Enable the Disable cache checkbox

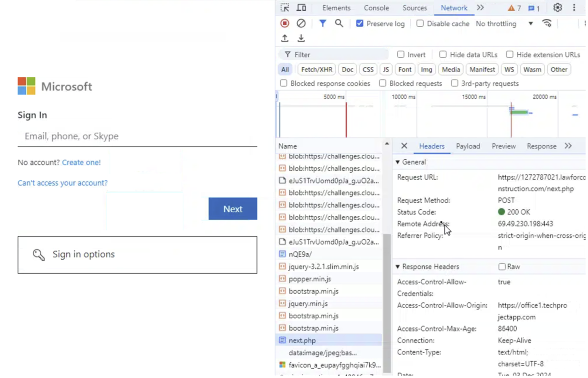(x=420, y=23)
